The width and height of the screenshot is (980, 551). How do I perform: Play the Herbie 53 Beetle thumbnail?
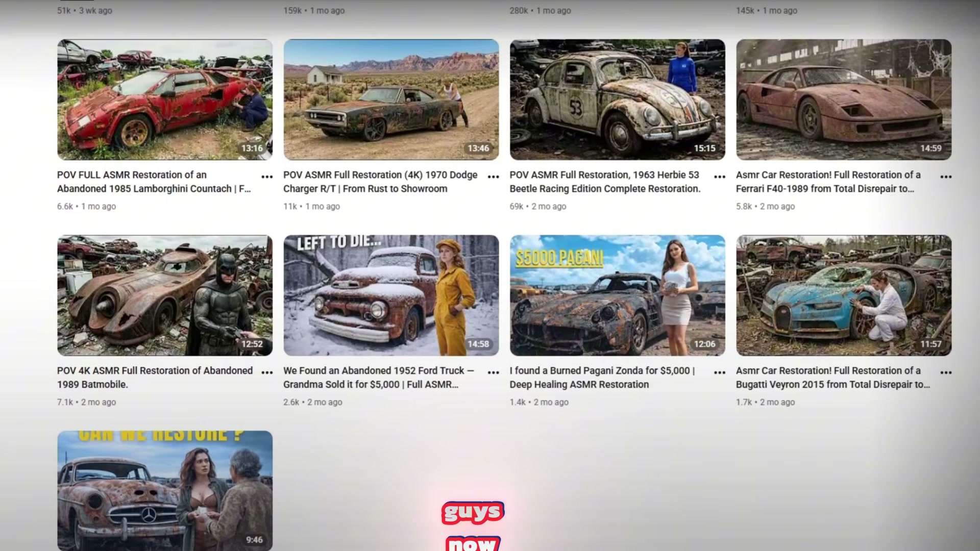pos(618,99)
